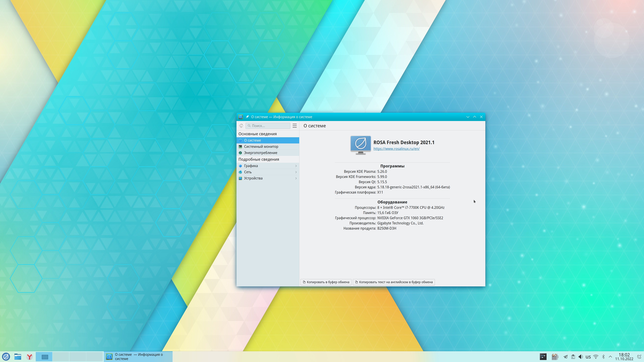Image resolution: width=644 pixels, height=362 pixels.
Task: Open the rosalinux.ru website link
Action: 396,149
